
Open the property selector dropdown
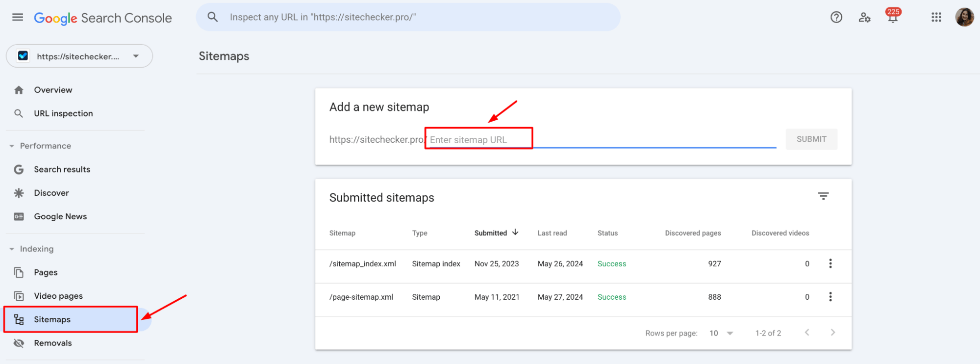79,56
